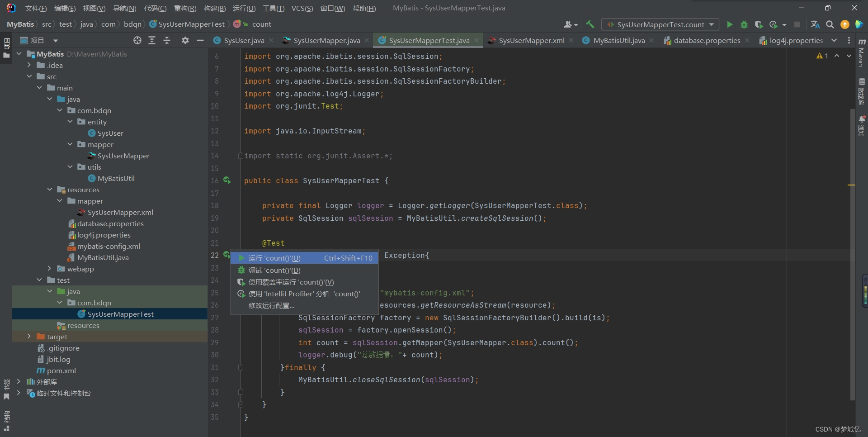Toggle the 书签 bookmarks tool window
This screenshot has width=868, height=437.
point(6,389)
